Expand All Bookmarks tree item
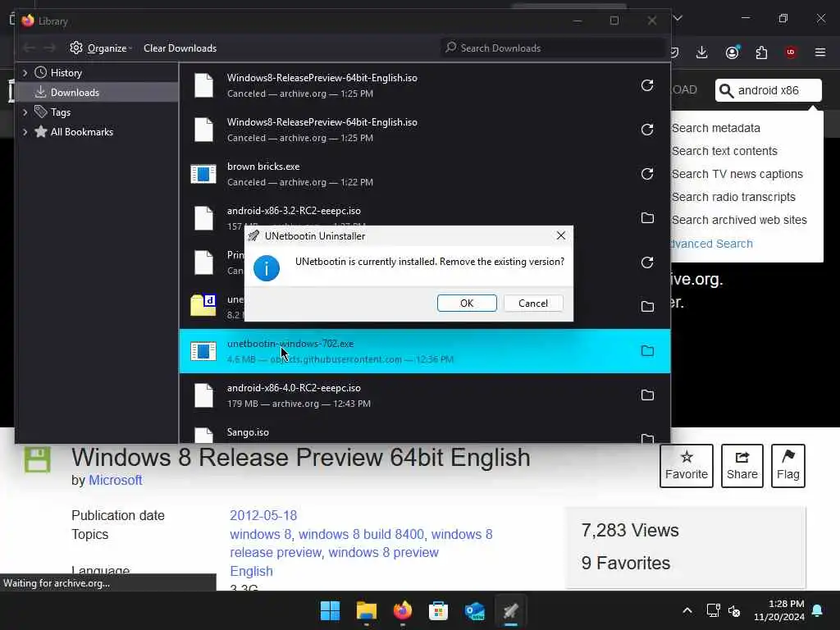 pyautogui.click(x=25, y=132)
